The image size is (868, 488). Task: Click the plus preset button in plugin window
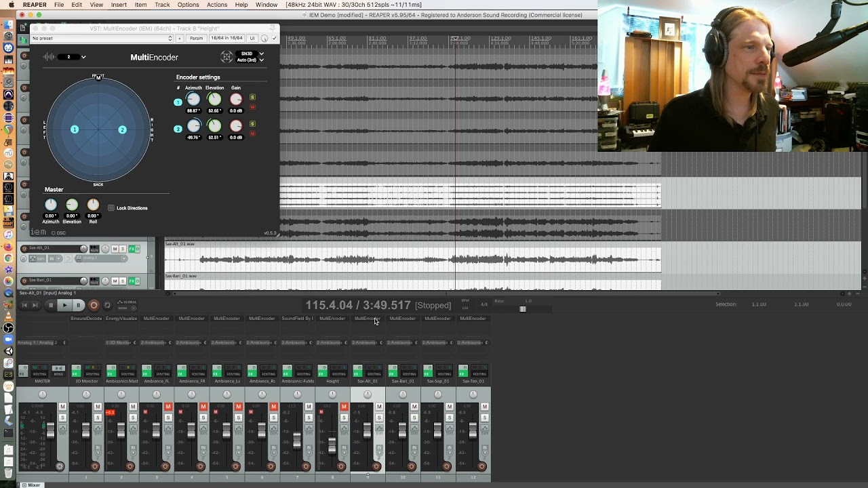pyautogui.click(x=180, y=38)
